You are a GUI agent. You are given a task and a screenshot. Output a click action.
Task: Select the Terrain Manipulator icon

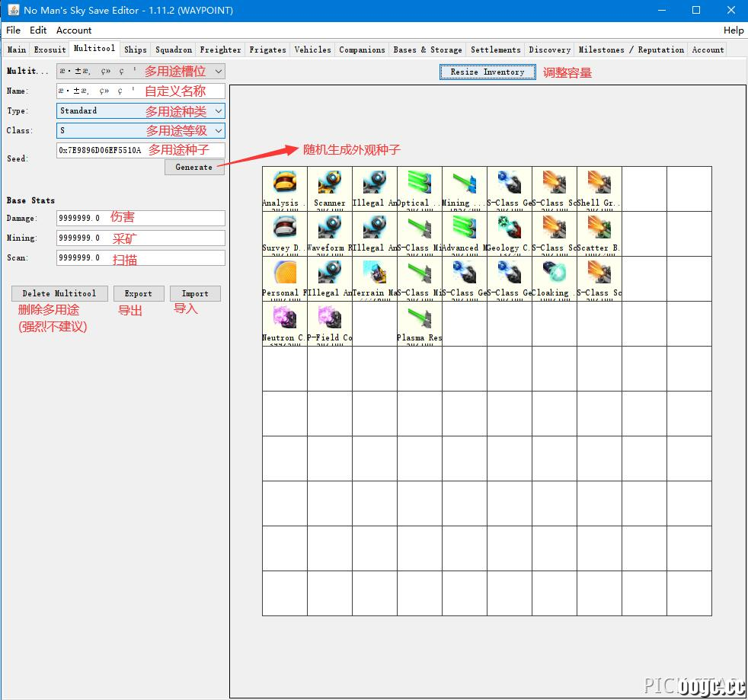(x=375, y=279)
